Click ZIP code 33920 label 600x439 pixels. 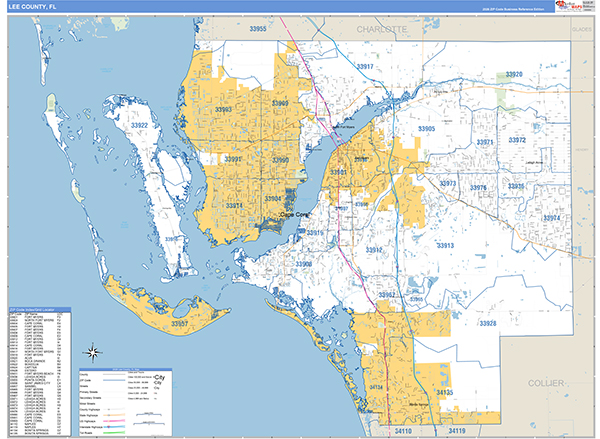pyautogui.click(x=514, y=74)
